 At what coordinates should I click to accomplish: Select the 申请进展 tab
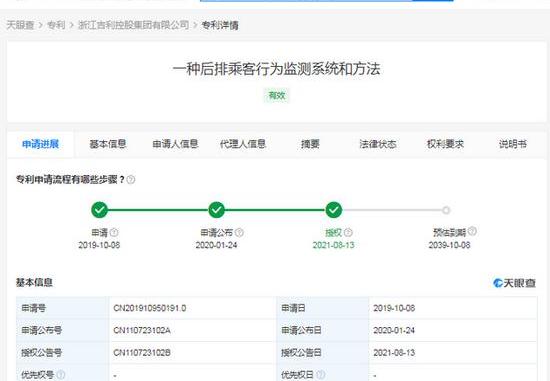click(x=40, y=144)
